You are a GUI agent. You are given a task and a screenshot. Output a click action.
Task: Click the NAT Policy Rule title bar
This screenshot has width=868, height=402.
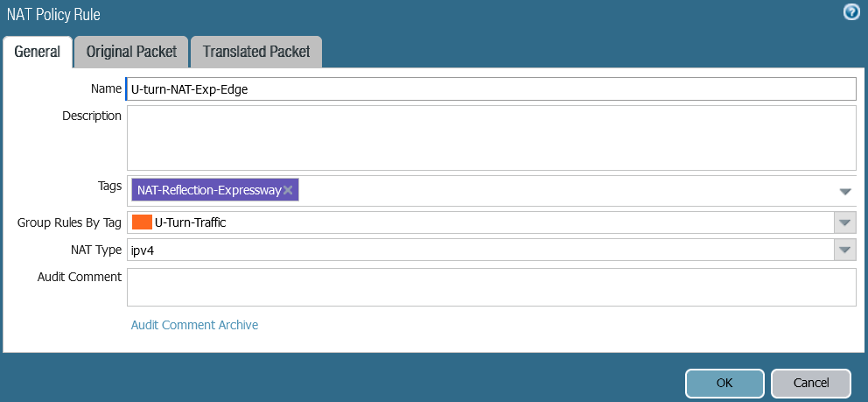350,14
